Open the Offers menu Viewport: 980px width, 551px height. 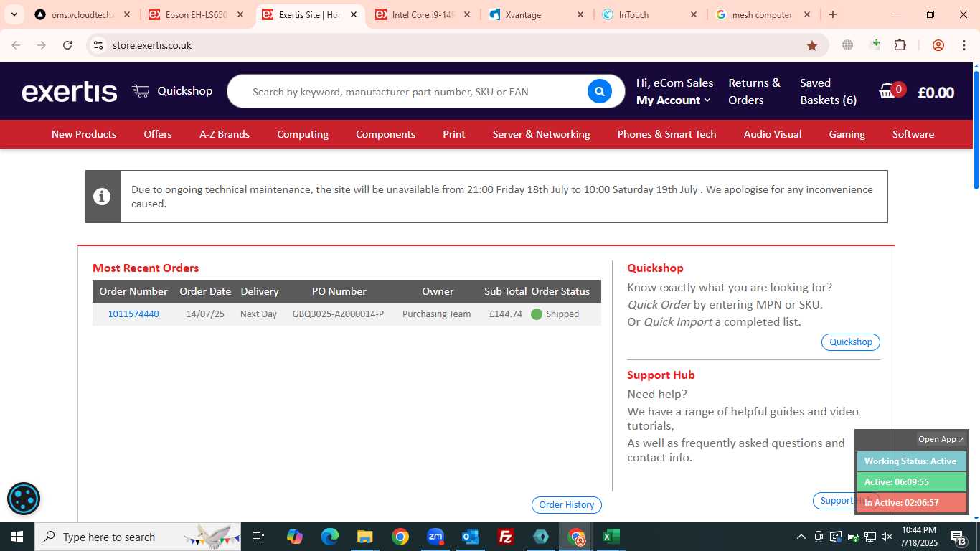tap(158, 134)
